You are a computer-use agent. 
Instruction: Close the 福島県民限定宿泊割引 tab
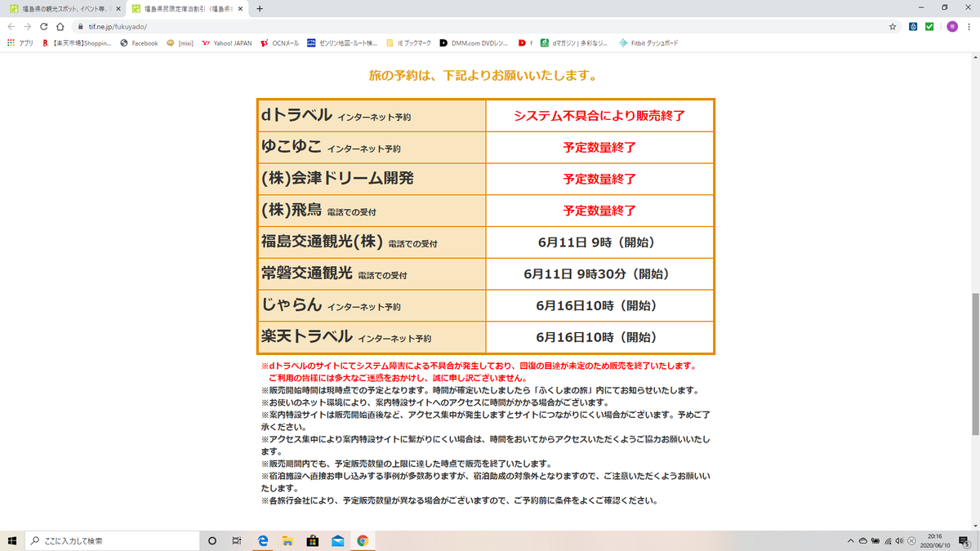[x=241, y=8]
